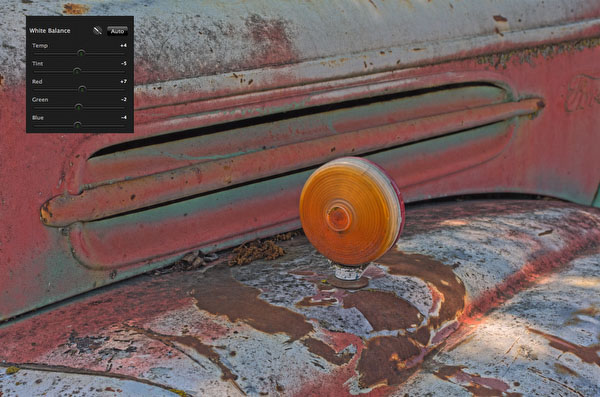Click the Red slider knob
Screen dimensions: 600x397
click(x=82, y=89)
